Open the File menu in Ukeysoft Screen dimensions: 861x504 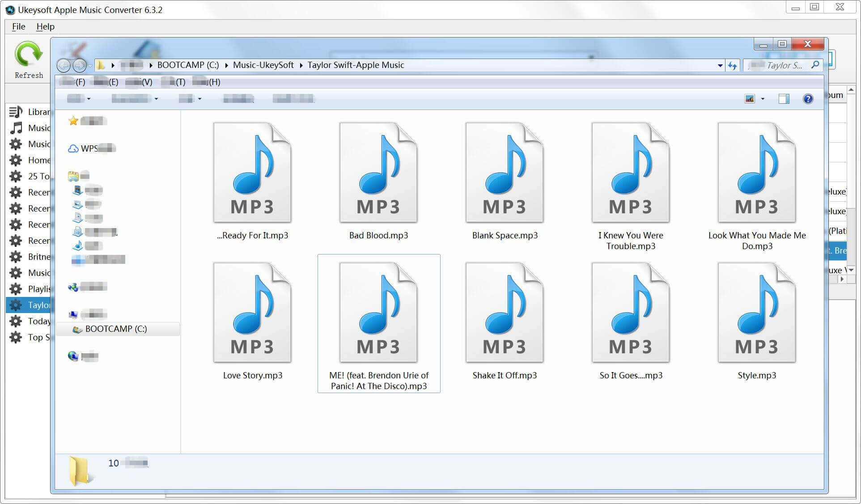point(18,26)
